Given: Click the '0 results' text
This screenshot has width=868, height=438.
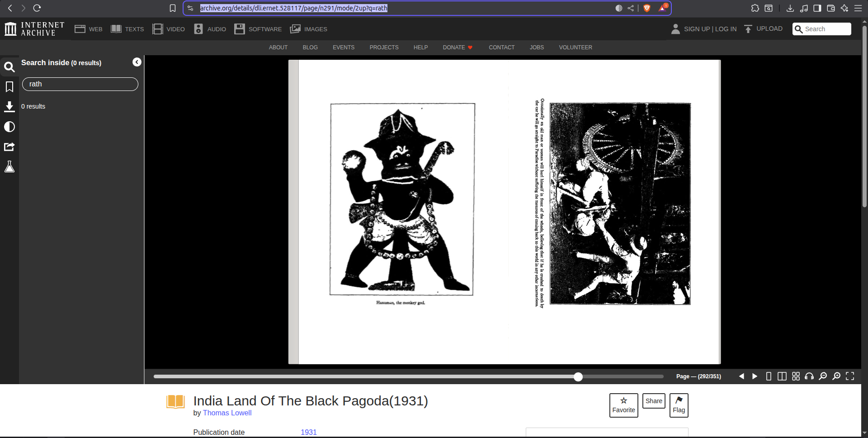Looking at the screenshot, I should click(33, 106).
